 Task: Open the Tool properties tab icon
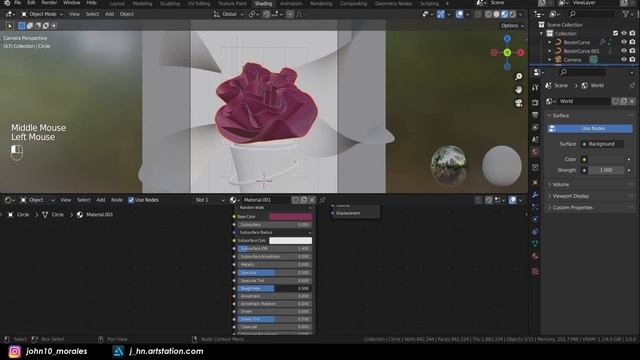pyautogui.click(x=535, y=87)
